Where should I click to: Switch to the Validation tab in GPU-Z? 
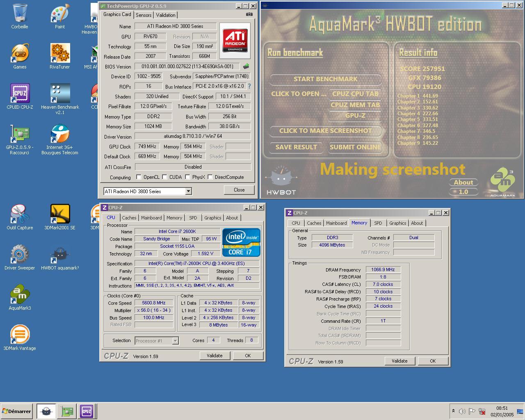pos(166,15)
